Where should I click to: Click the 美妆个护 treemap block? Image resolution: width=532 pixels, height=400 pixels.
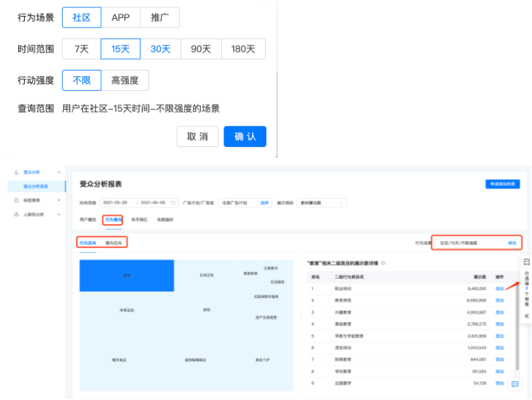(263, 360)
